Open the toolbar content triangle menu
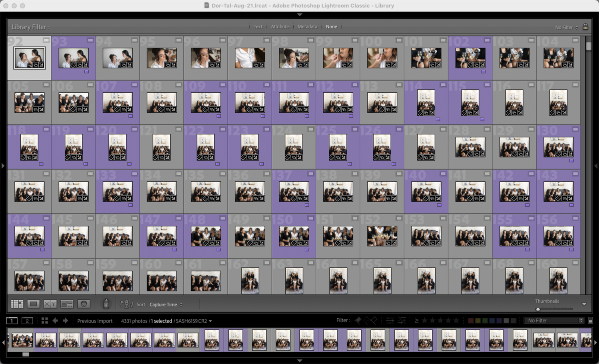This screenshot has width=599, height=364. point(584,304)
